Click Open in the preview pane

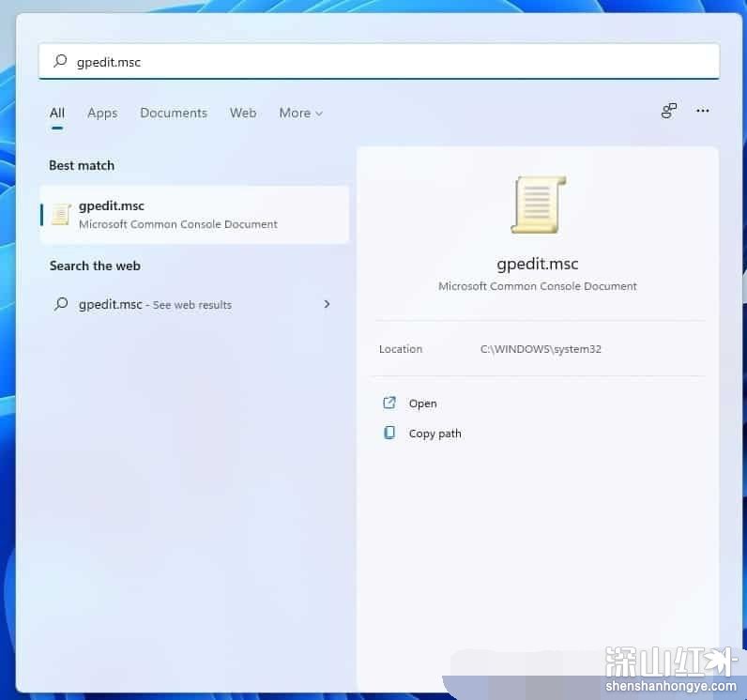(422, 403)
